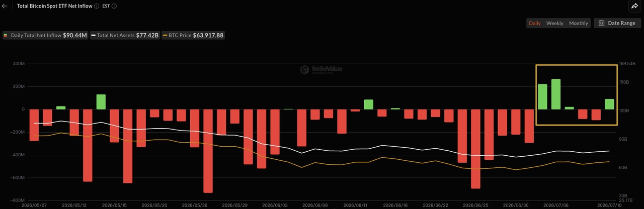Switch to the Monthly view tab
The image size is (644, 209).
[578, 23]
